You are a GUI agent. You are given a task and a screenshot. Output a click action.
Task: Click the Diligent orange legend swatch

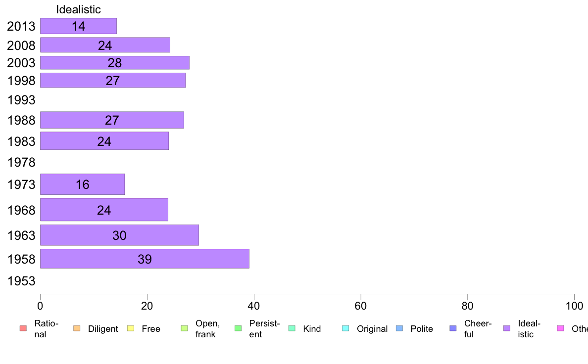pos(77,328)
